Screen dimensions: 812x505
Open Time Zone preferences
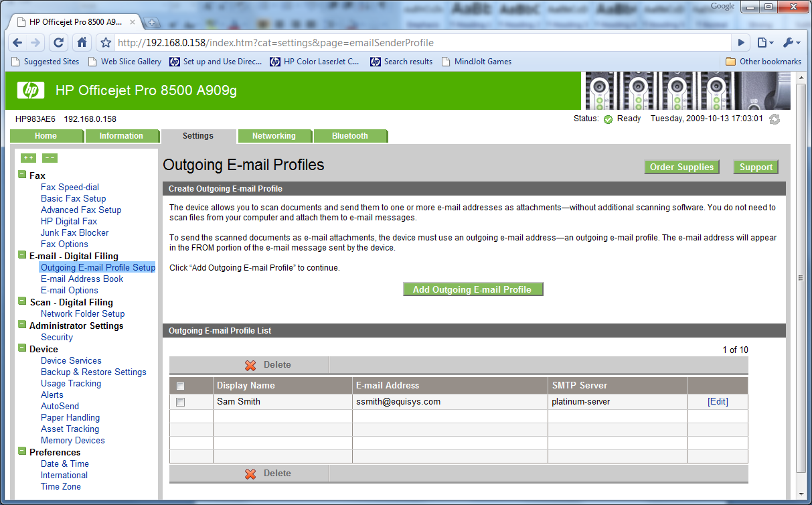(61, 486)
